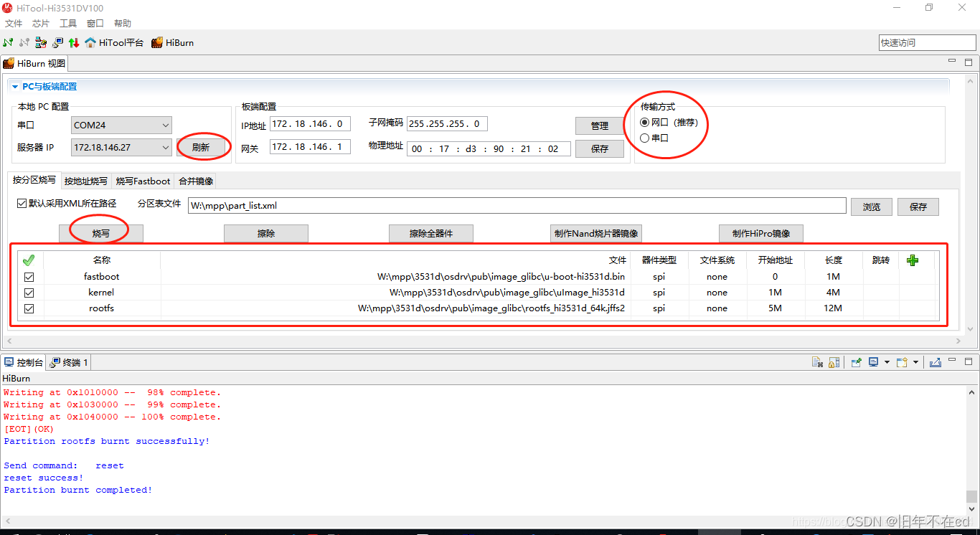Viewport: 980px width, 535px height.
Task: Click the 管理 button
Action: (x=600, y=126)
